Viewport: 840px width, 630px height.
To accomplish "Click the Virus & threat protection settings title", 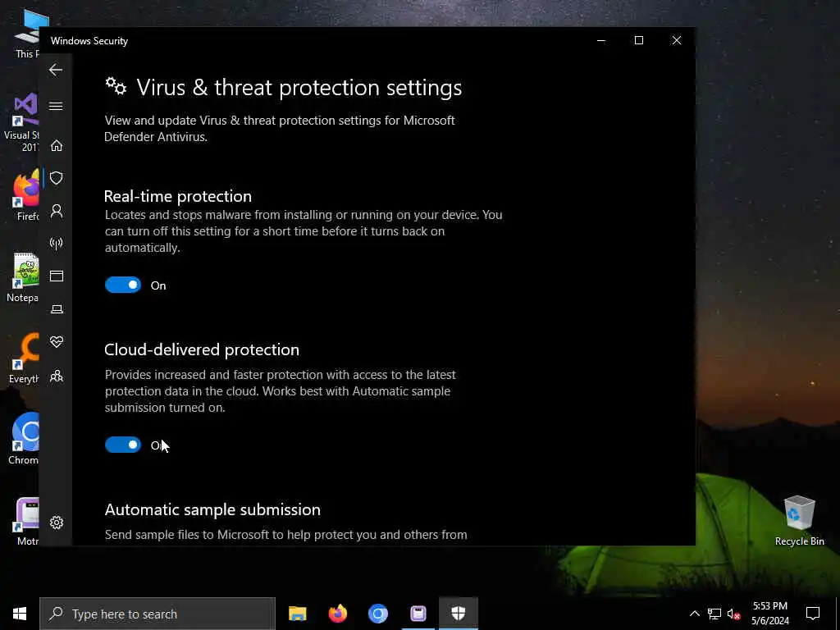I will pyautogui.click(x=299, y=87).
